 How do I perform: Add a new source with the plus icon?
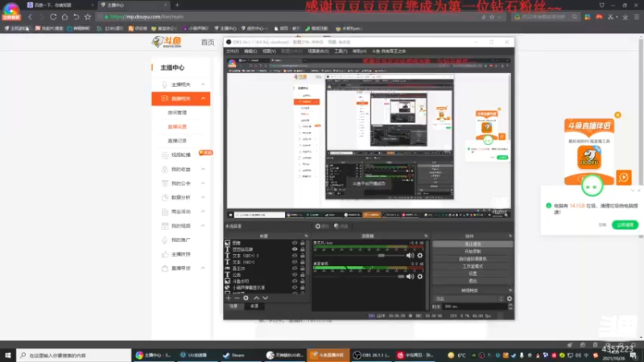[229, 298]
